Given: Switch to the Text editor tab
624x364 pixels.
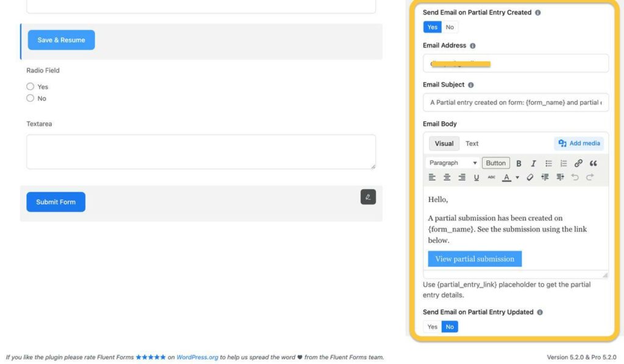Looking at the screenshot, I should pyautogui.click(x=472, y=144).
